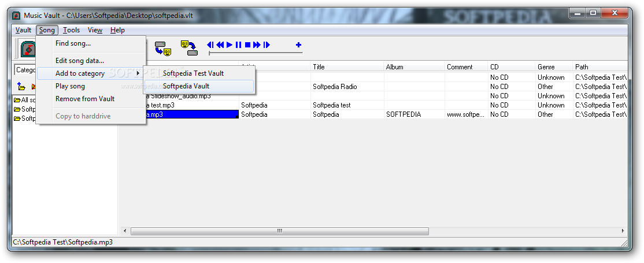Click the rewind double-arrow button
Image resolution: width=644 pixels, height=263 pixels.
tap(220, 45)
